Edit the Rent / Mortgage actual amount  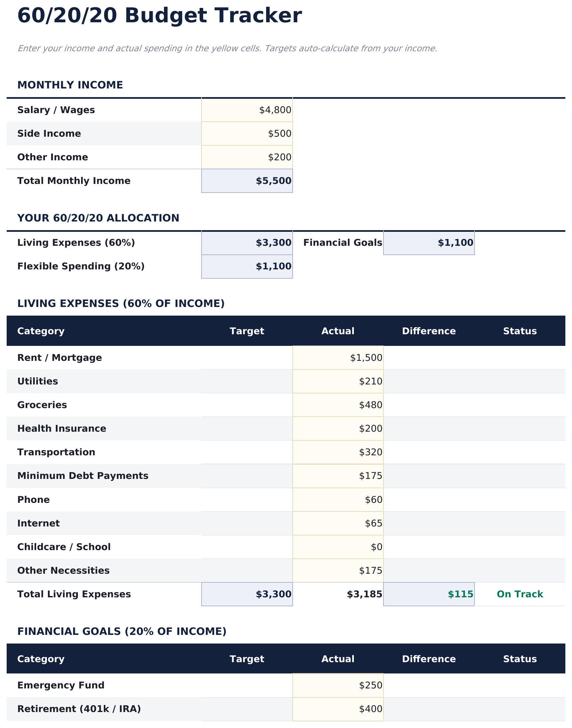[338, 357]
